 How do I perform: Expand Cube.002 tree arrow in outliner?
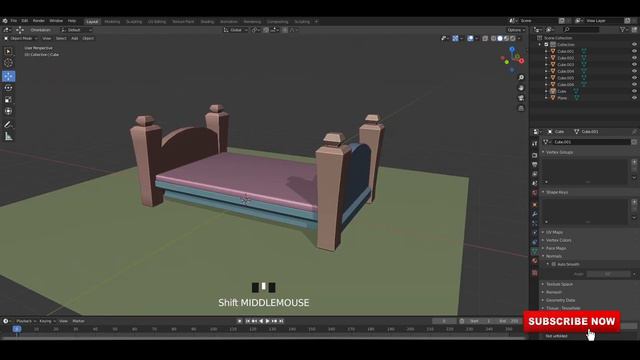point(547,58)
